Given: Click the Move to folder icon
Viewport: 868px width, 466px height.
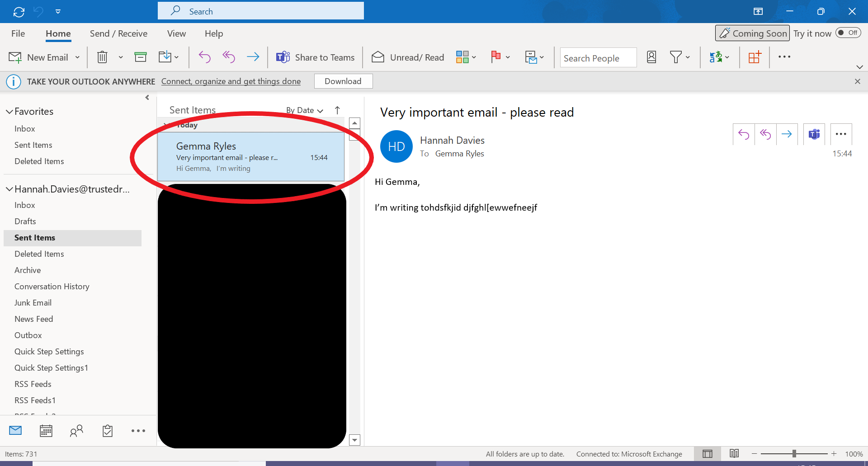Looking at the screenshot, I should (165, 57).
